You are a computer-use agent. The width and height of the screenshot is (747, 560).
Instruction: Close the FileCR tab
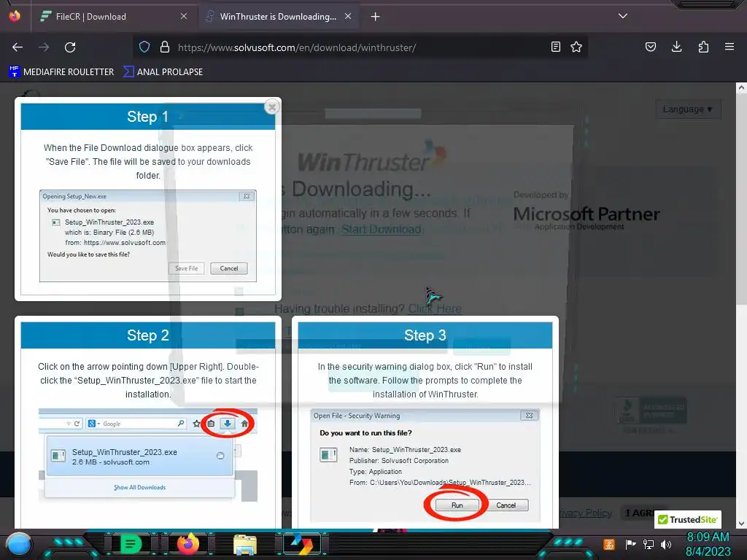pyautogui.click(x=184, y=17)
